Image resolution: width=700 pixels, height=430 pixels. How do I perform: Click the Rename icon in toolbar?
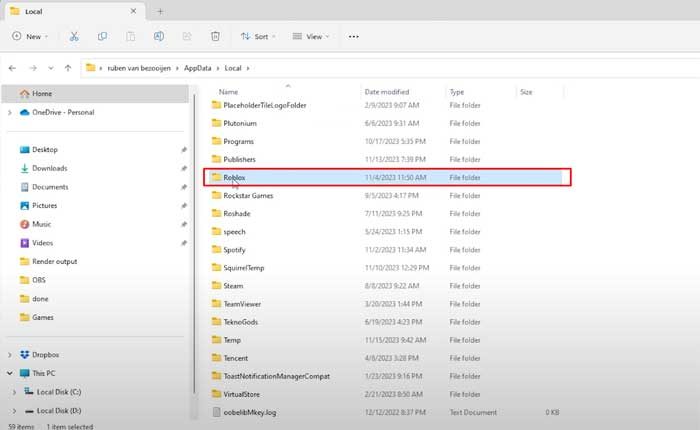point(159,36)
